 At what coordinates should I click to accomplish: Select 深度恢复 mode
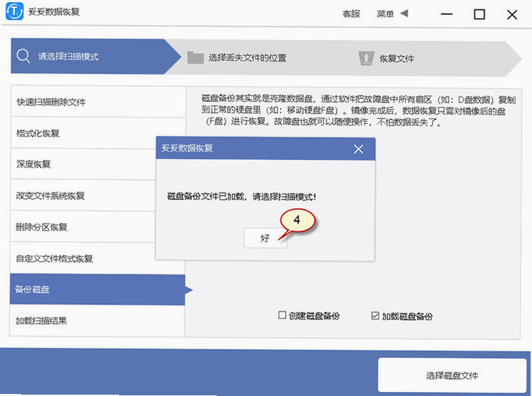[83, 164]
